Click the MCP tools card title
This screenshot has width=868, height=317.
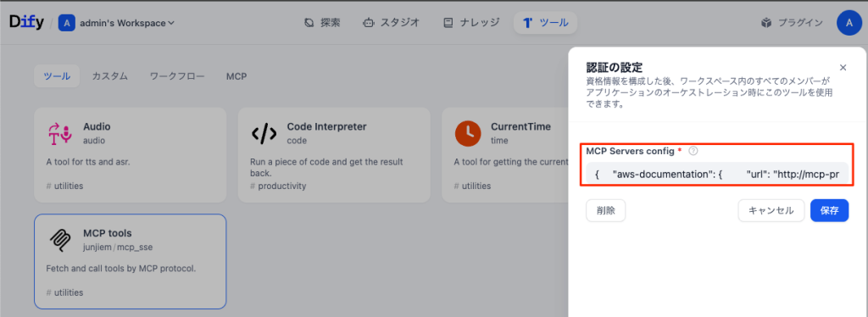click(108, 233)
